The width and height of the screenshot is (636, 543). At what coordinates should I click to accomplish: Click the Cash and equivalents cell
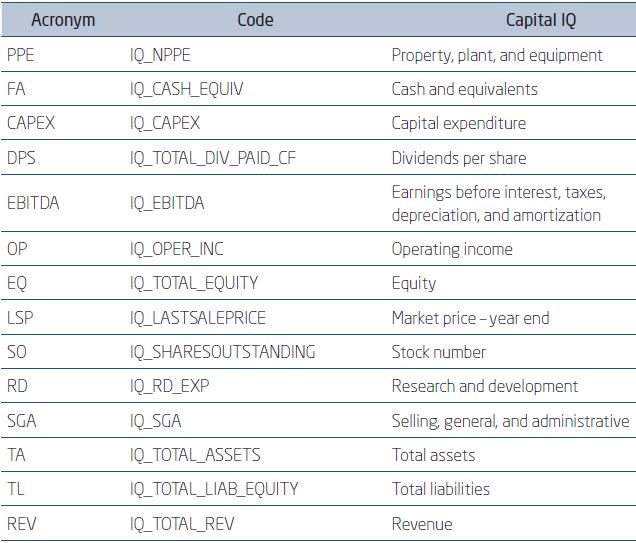(x=464, y=89)
